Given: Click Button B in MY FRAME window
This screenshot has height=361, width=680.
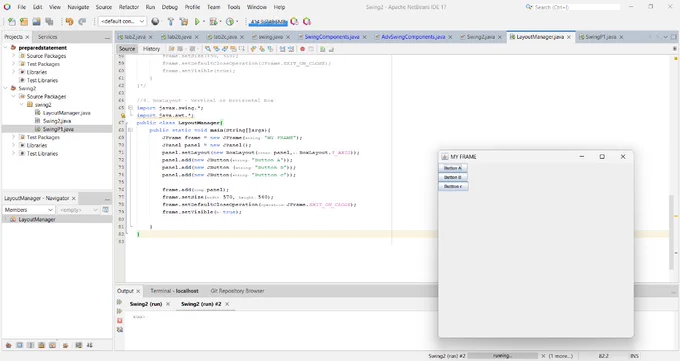Looking at the screenshot, I should pos(453,177).
